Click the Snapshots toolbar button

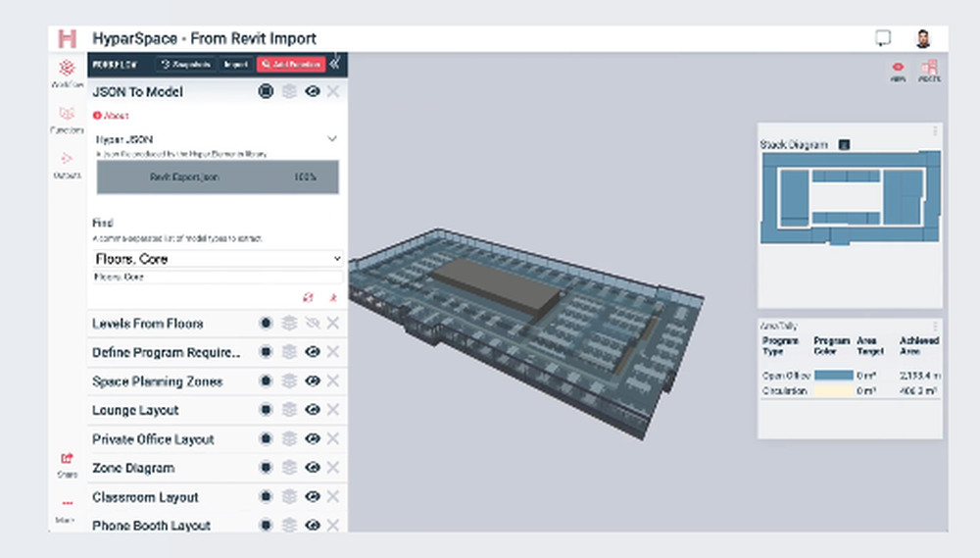pos(185,64)
